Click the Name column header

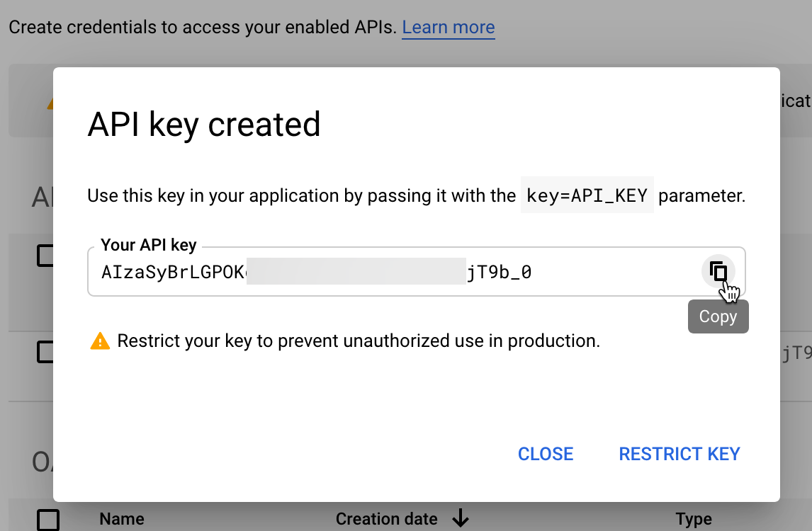(121, 518)
